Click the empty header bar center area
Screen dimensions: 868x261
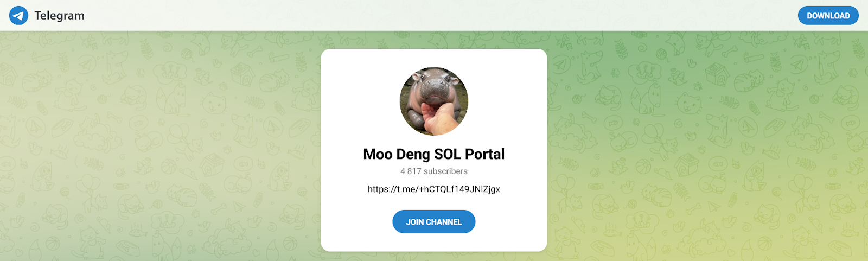pyautogui.click(x=434, y=15)
